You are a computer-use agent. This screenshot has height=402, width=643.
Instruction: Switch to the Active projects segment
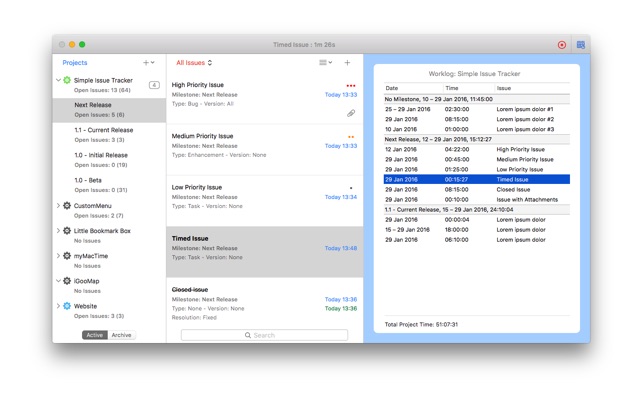point(95,335)
